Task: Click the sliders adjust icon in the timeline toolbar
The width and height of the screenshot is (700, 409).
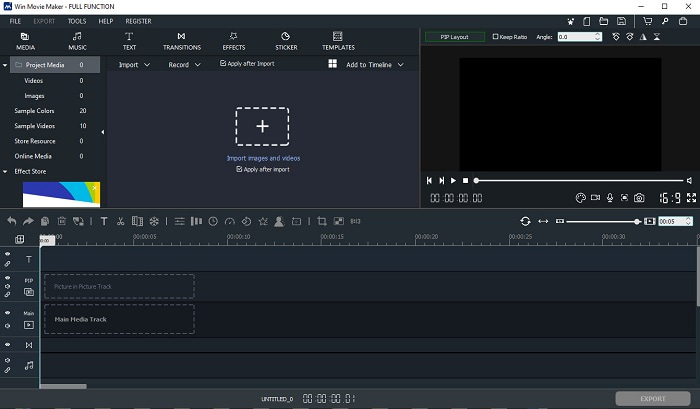Action: (179, 221)
